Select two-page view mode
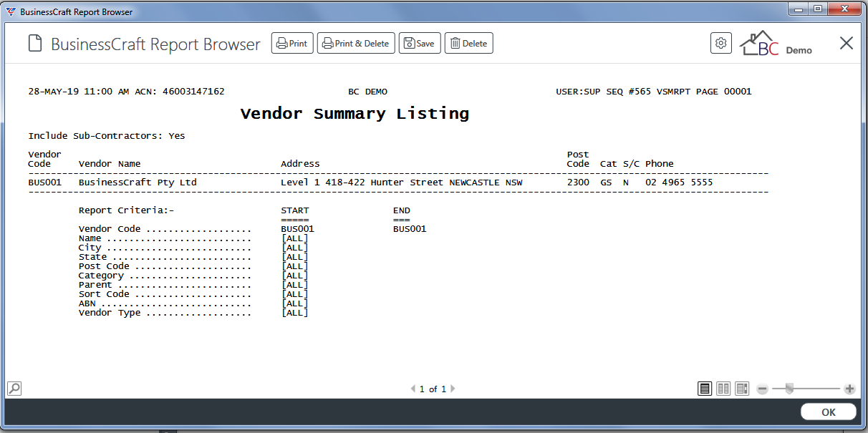The height and width of the screenshot is (433, 868). [x=724, y=389]
